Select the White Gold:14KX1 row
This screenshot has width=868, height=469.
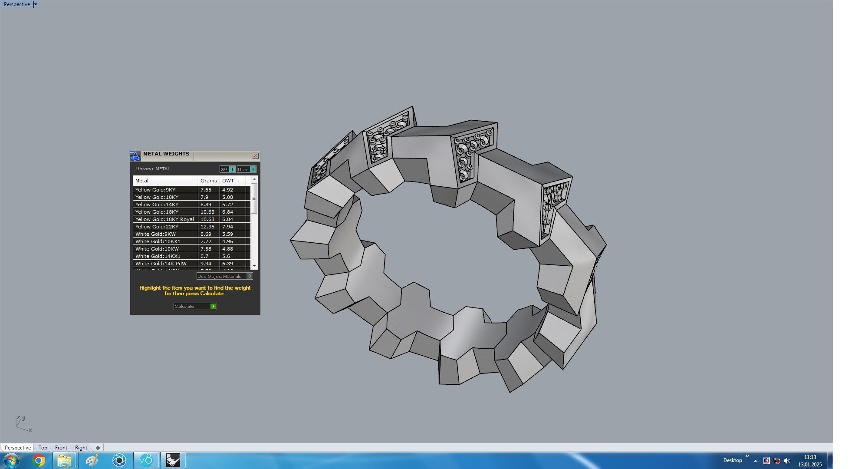[191, 256]
